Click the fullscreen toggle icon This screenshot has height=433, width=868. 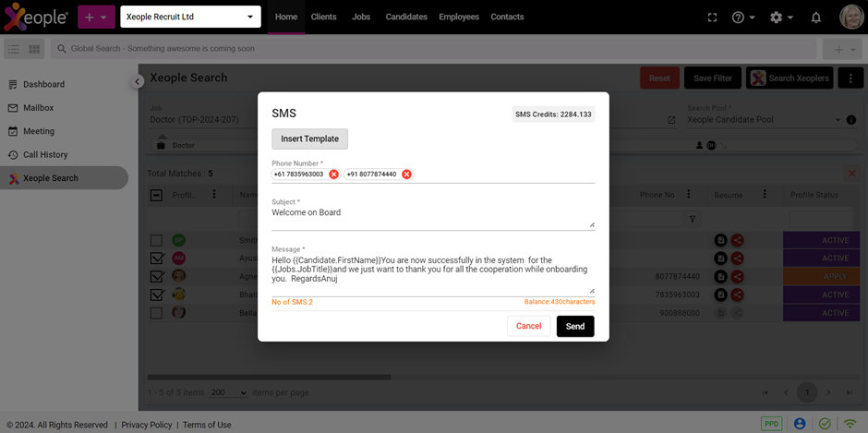712,17
